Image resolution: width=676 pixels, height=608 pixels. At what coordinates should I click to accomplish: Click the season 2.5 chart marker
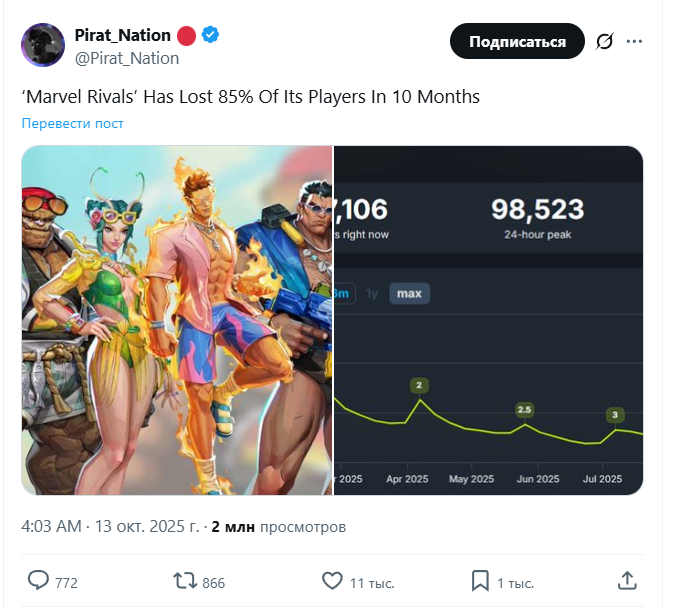click(524, 410)
